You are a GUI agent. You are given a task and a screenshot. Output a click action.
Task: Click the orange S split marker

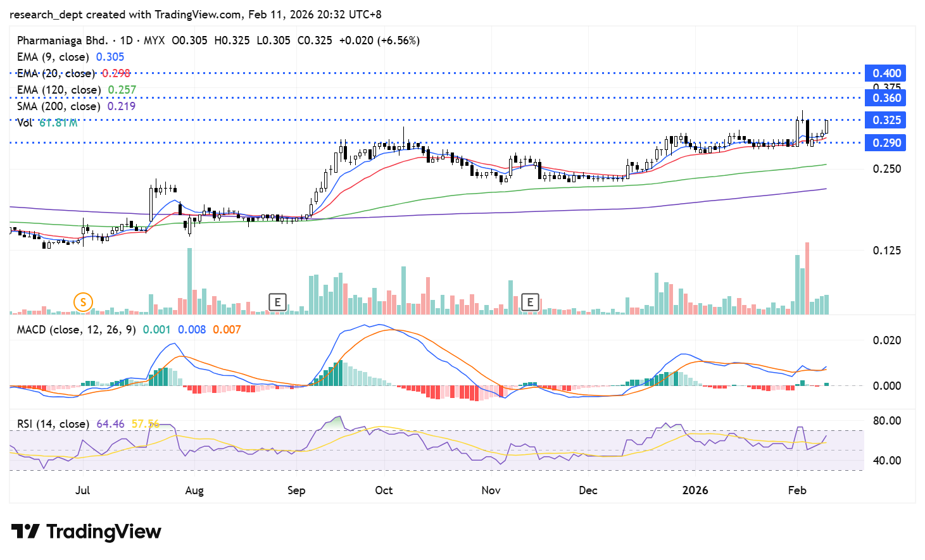pos(83,302)
